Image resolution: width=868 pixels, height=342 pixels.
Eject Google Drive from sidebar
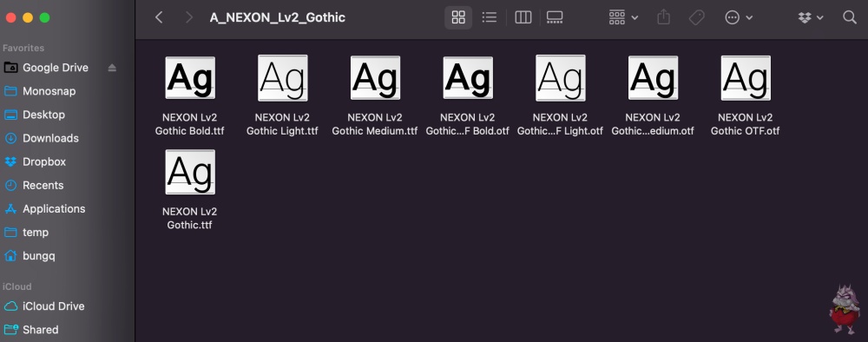coord(112,68)
